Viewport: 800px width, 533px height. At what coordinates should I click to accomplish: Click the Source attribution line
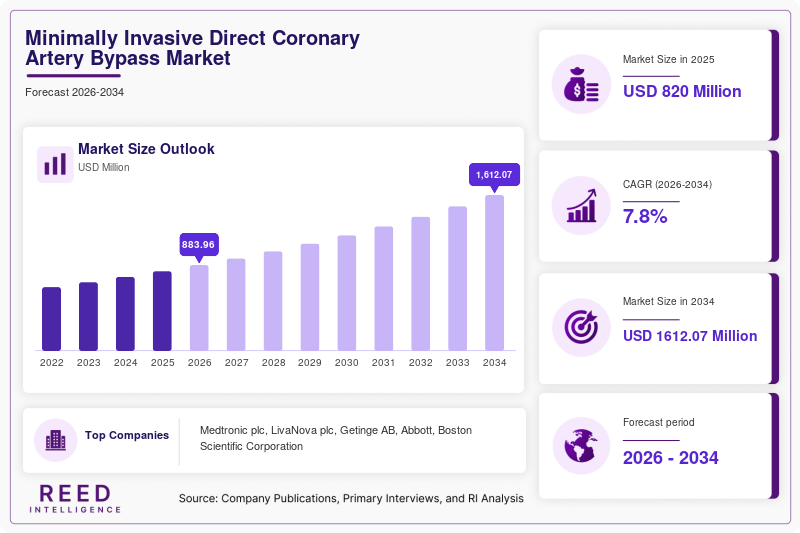351,498
